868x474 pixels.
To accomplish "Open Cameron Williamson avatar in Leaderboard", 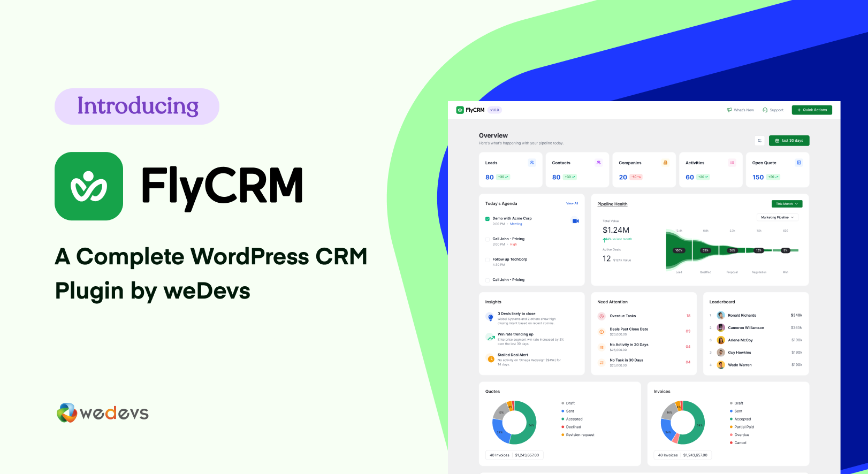I will click(721, 328).
